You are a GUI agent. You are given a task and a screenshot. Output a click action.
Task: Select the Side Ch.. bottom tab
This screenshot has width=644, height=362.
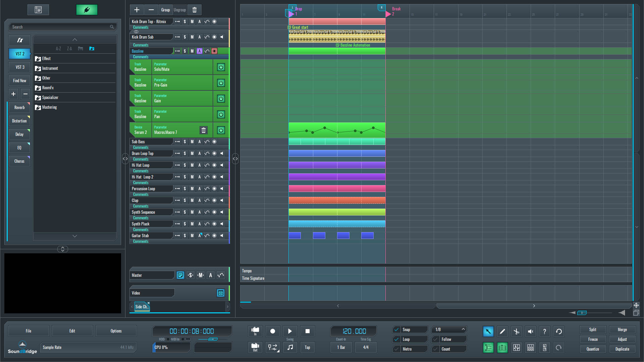pyautogui.click(x=142, y=307)
